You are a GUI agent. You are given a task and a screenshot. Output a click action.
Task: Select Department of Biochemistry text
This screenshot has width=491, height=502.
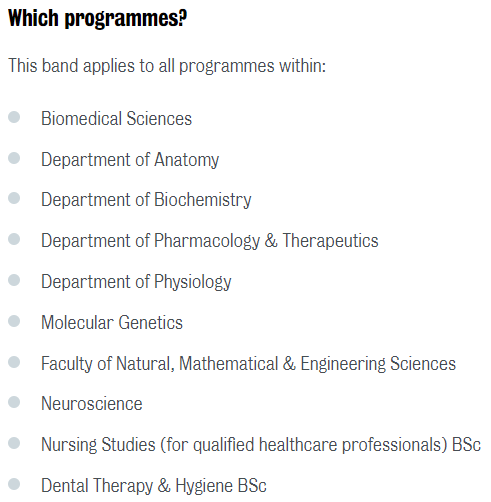click(x=146, y=200)
